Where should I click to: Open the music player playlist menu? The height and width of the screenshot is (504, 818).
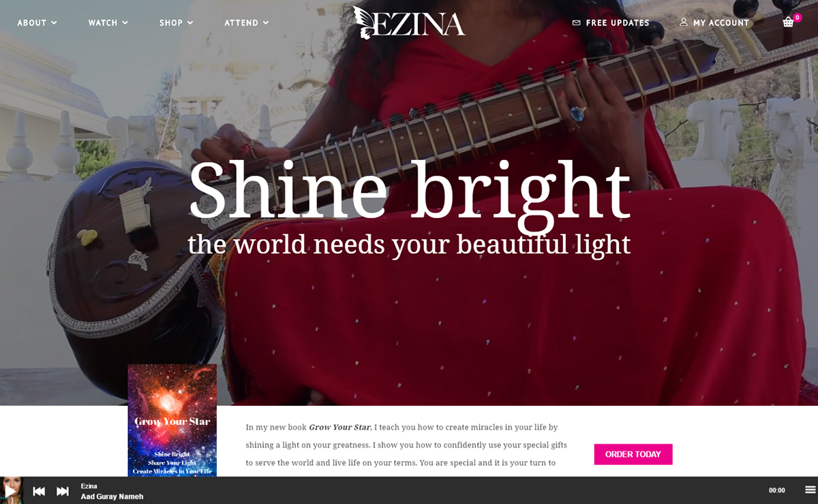[x=810, y=490]
